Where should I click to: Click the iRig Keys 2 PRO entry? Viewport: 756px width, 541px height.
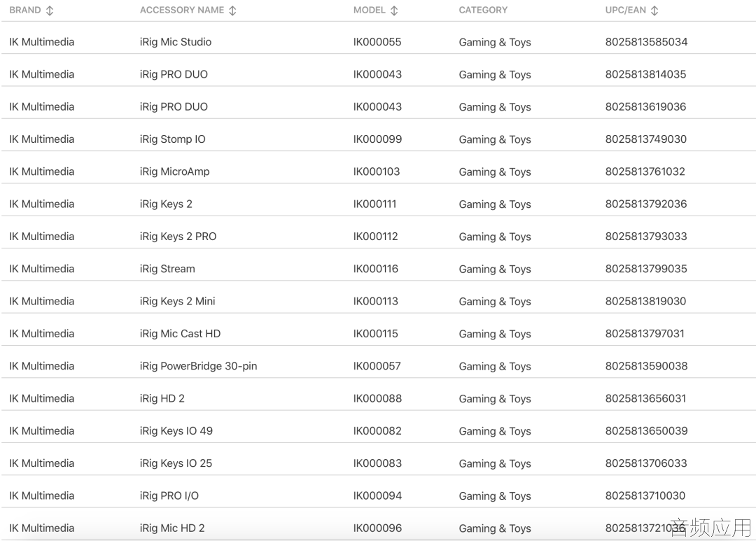pyautogui.click(x=178, y=237)
